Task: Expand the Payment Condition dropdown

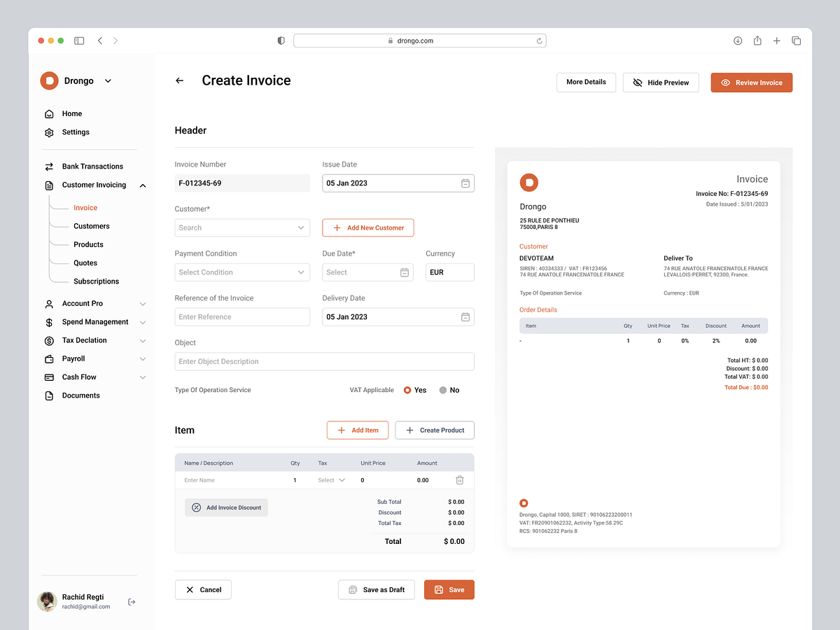Action: tap(242, 272)
